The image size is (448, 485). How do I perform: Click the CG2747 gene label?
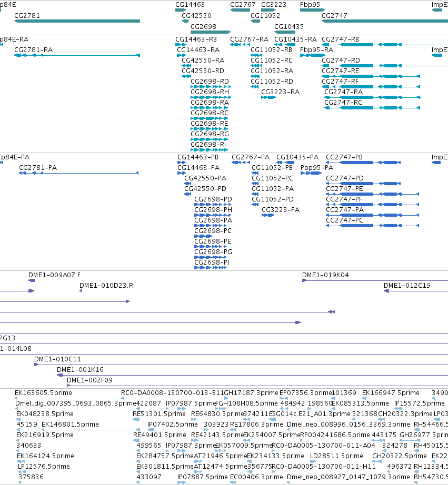334,15
